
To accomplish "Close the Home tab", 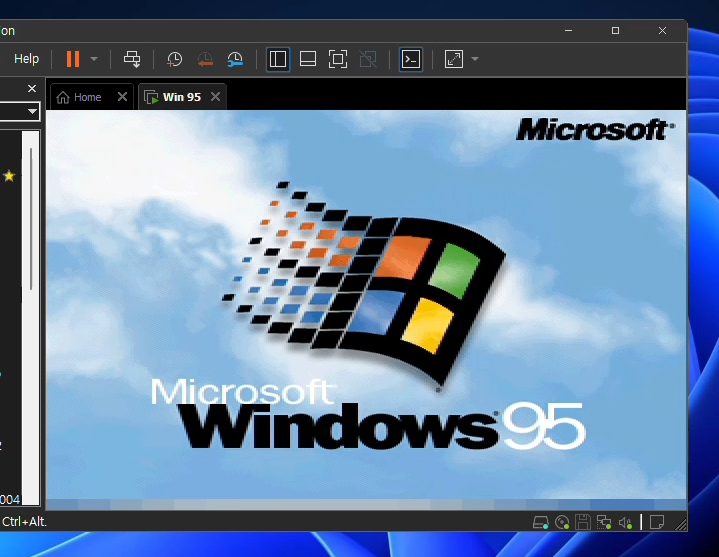I will tap(122, 97).
